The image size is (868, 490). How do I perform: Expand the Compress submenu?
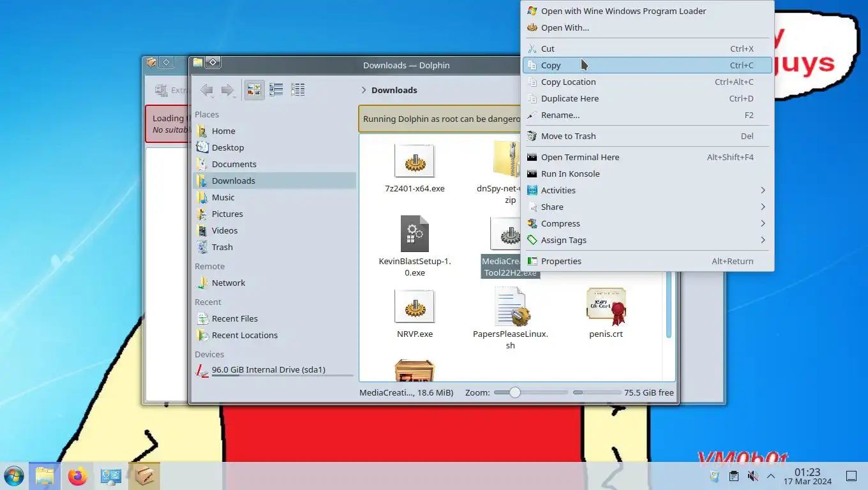(647, 223)
